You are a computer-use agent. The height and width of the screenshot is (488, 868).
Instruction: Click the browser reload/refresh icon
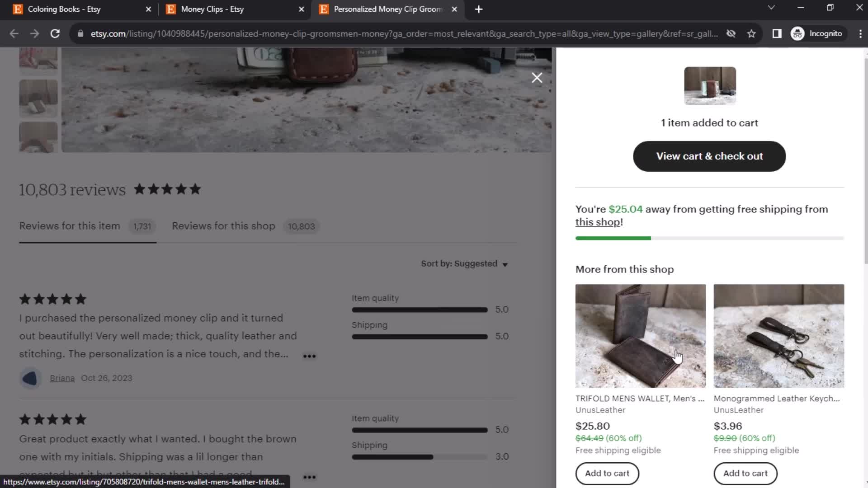54,33
